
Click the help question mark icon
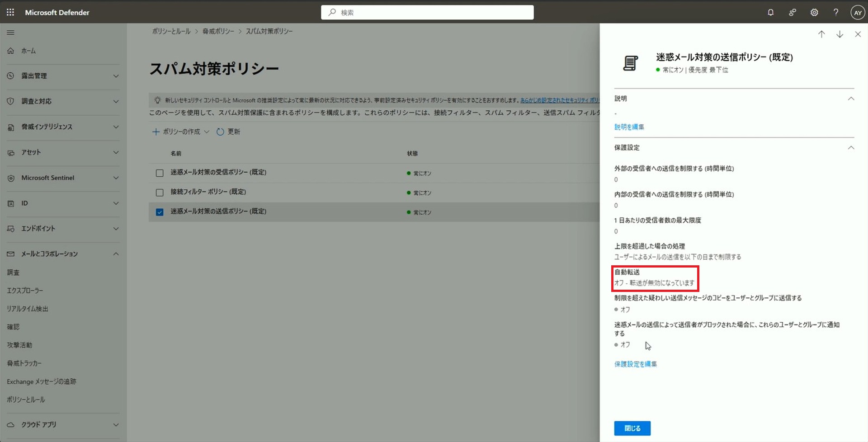835,12
